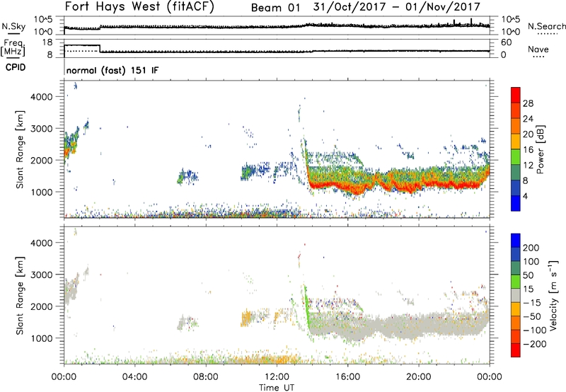Screen dimensions: 566x392
Task: Click the "Velocity [m s-1]" colorbar title
Action: click(x=553, y=295)
